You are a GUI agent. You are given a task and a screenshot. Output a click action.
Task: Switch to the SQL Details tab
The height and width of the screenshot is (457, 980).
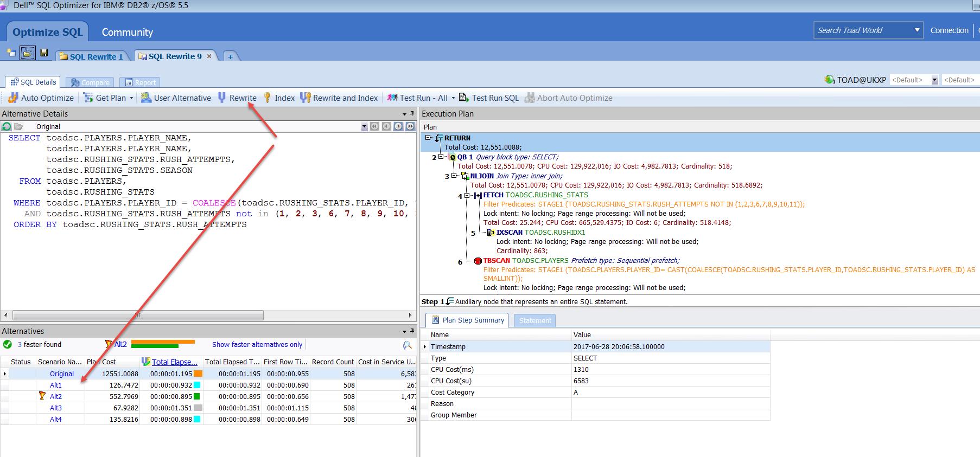point(33,82)
